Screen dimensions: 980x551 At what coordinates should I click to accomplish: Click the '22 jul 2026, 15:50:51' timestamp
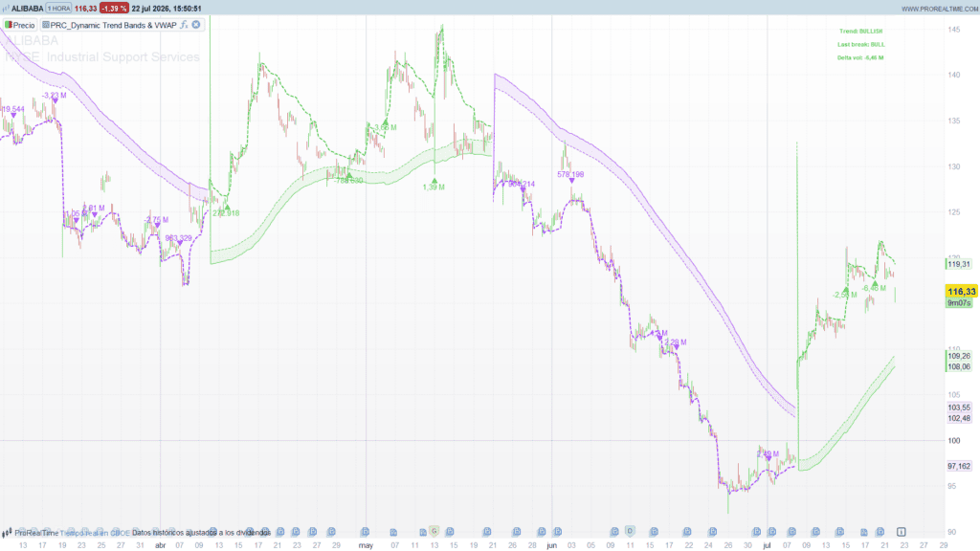(167, 9)
